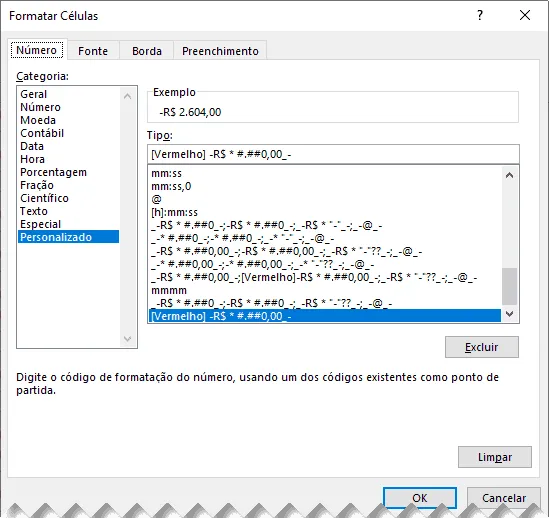Image resolution: width=549 pixels, height=518 pixels.
Task: Select the format containing [Vermelho]-R$ in middle
Action: click(x=325, y=277)
